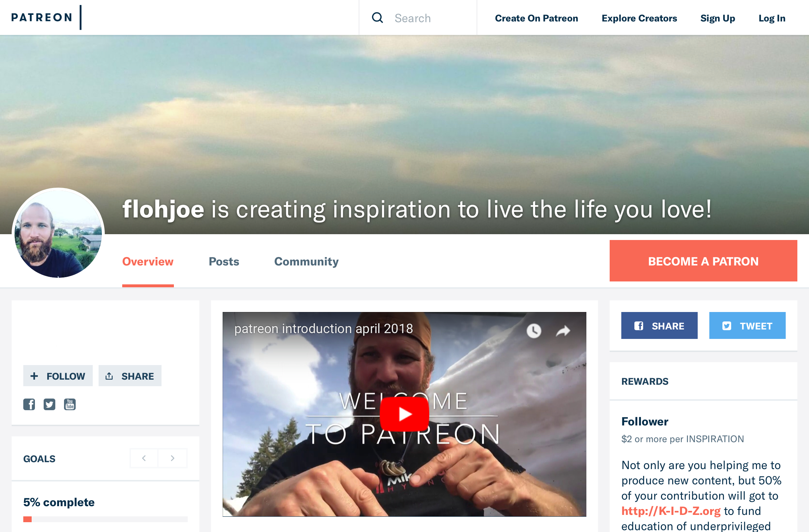The width and height of the screenshot is (809, 532).
Task: Click Become a Patron button
Action: pyautogui.click(x=704, y=261)
